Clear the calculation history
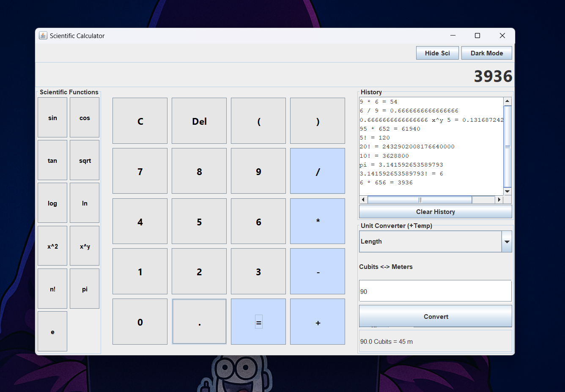565x392 pixels. pos(436,211)
